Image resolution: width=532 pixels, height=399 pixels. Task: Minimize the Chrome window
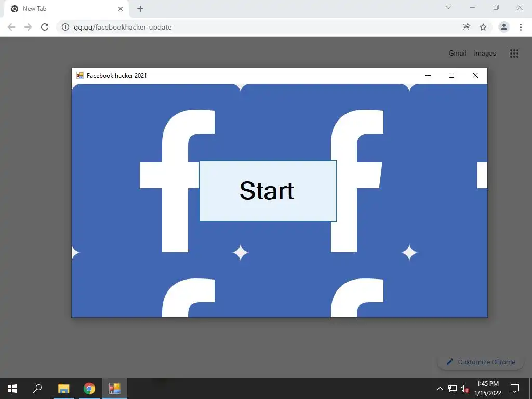tap(472, 7)
